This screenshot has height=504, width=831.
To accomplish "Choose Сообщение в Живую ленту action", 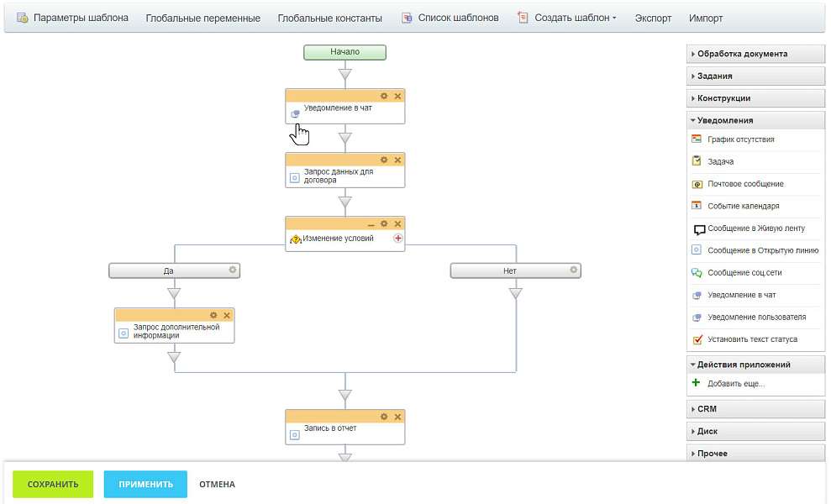I will [755, 228].
